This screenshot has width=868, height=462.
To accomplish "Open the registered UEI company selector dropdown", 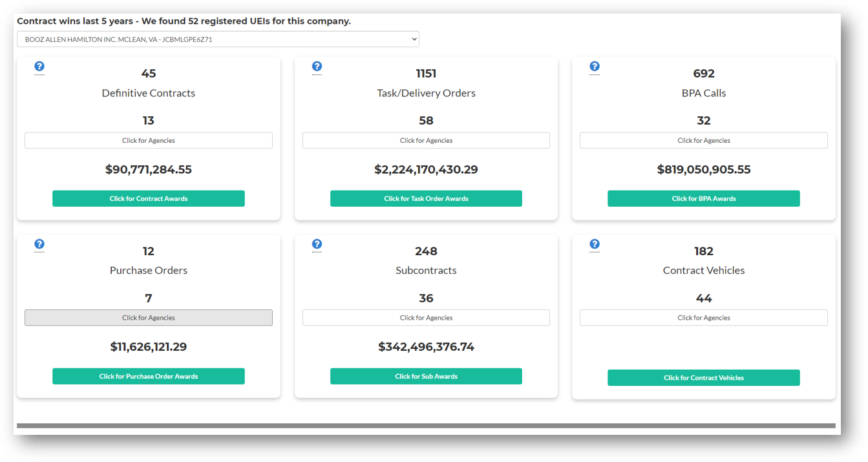I will [x=218, y=39].
